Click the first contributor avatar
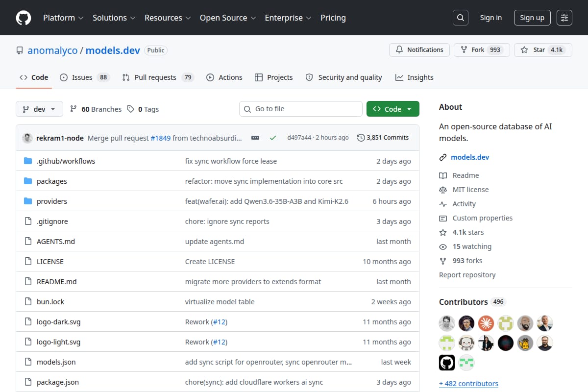The height and width of the screenshot is (392, 588). 447,323
